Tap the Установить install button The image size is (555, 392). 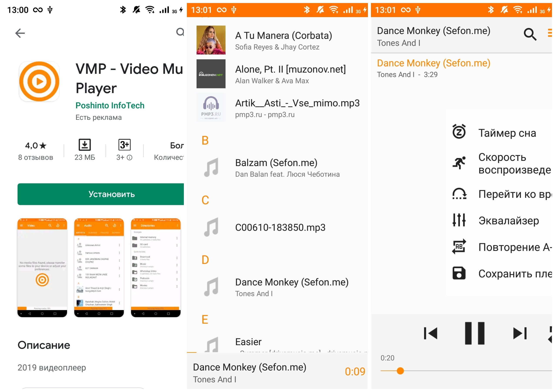[x=101, y=194]
